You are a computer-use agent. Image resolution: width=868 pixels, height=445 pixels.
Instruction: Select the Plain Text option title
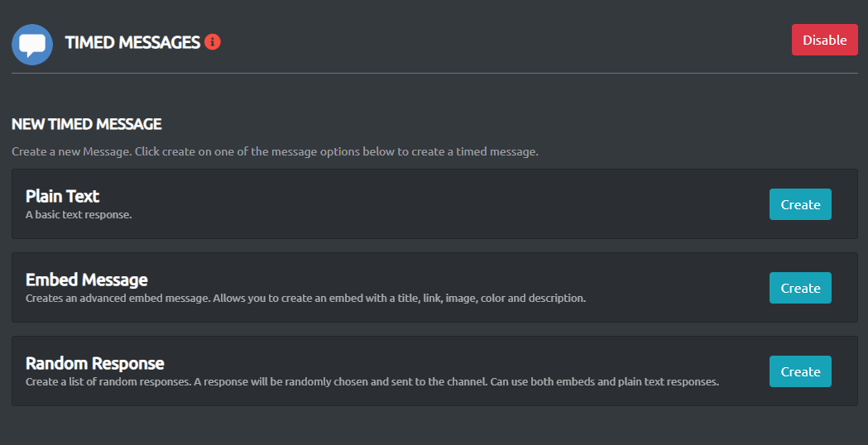coord(62,196)
